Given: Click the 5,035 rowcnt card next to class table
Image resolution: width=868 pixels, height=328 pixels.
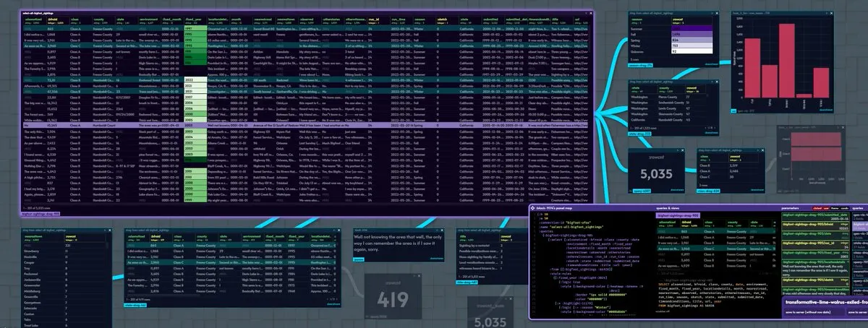Looking at the screenshot, I should [658, 172].
